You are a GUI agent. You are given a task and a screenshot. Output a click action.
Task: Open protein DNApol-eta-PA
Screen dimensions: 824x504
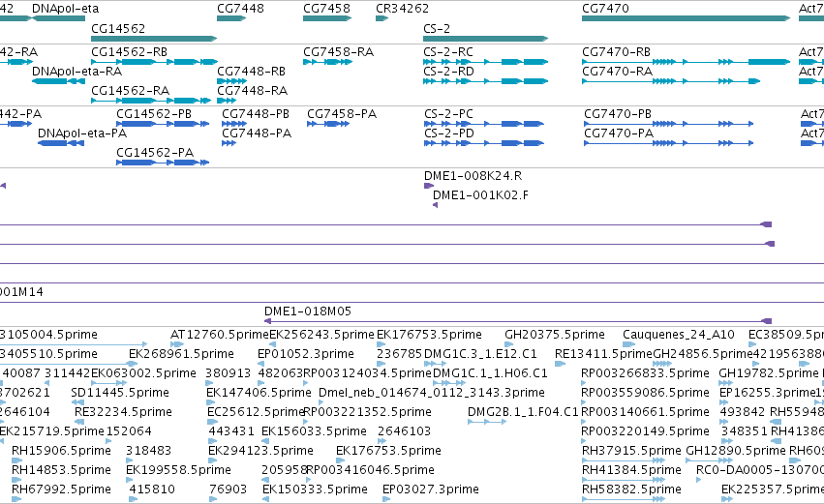(82, 133)
